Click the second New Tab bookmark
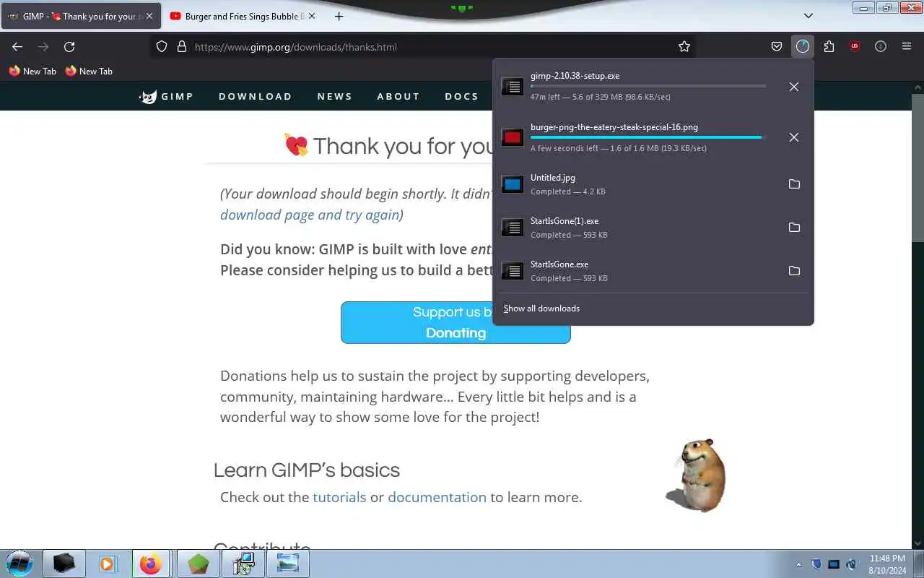The height and width of the screenshot is (578, 924). click(89, 71)
